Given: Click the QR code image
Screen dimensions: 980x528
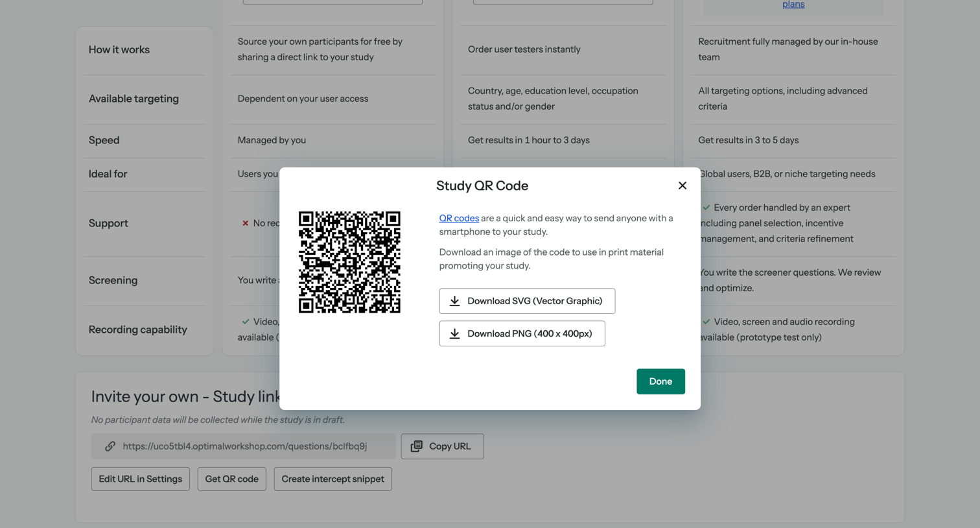Looking at the screenshot, I should click(x=349, y=262).
